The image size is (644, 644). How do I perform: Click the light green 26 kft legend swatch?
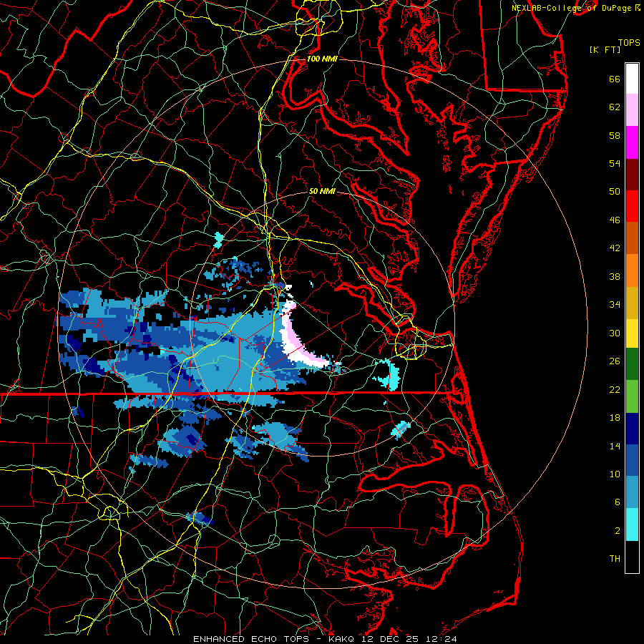[x=632, y=396]
